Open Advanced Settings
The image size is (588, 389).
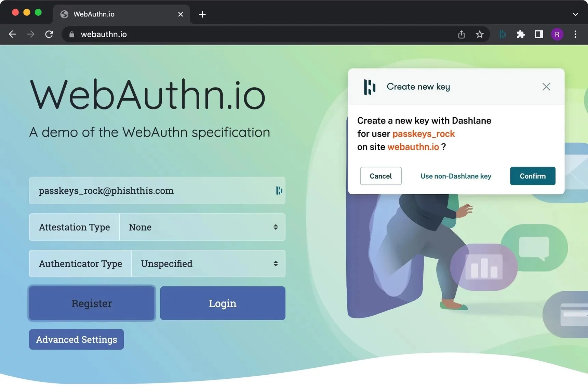click(x=77, y=339)
